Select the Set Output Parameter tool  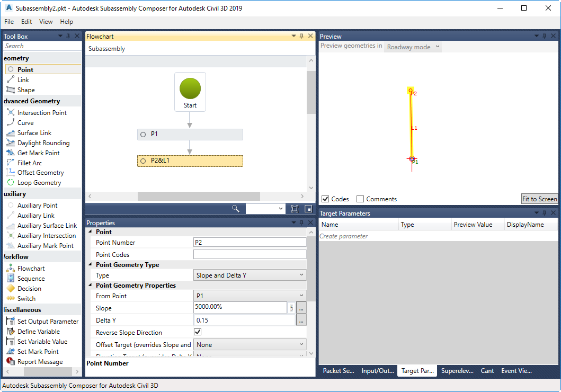pos(44,321)
